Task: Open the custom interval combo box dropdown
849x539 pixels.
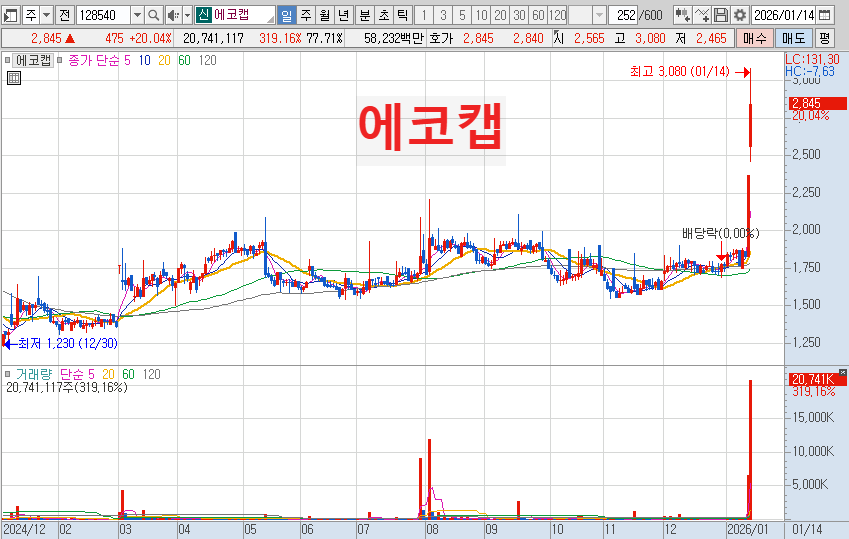Action: (599, 15)
